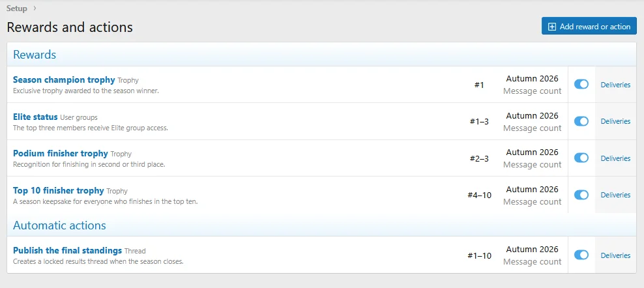Click the 'Creates a locked results thread' description

point(98,261)
